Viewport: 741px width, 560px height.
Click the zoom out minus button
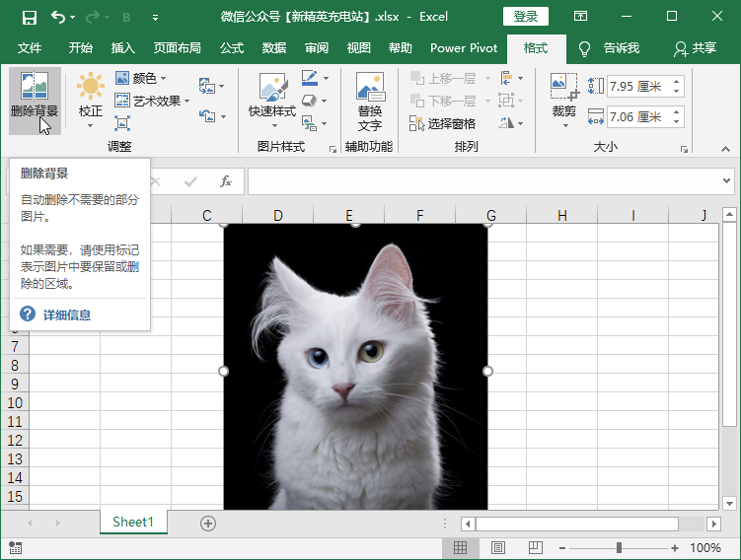point(561,548)
